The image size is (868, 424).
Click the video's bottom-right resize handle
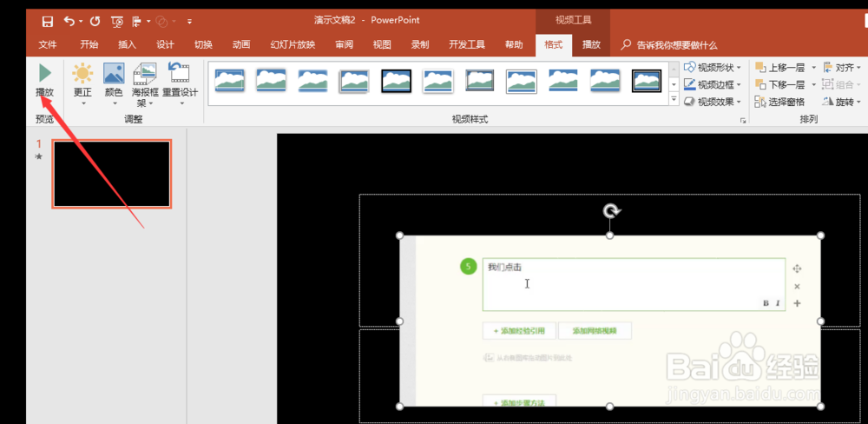[820, 407]
